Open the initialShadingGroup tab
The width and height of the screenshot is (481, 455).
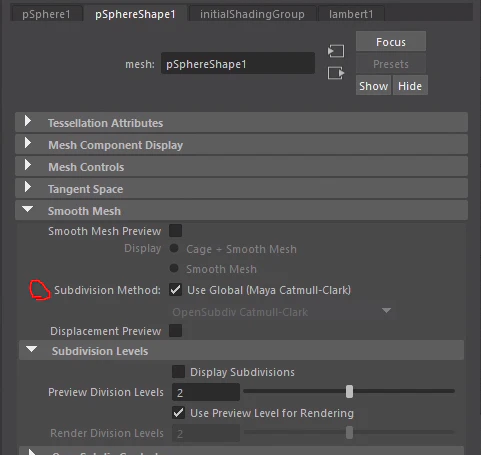tap(252, 14)
